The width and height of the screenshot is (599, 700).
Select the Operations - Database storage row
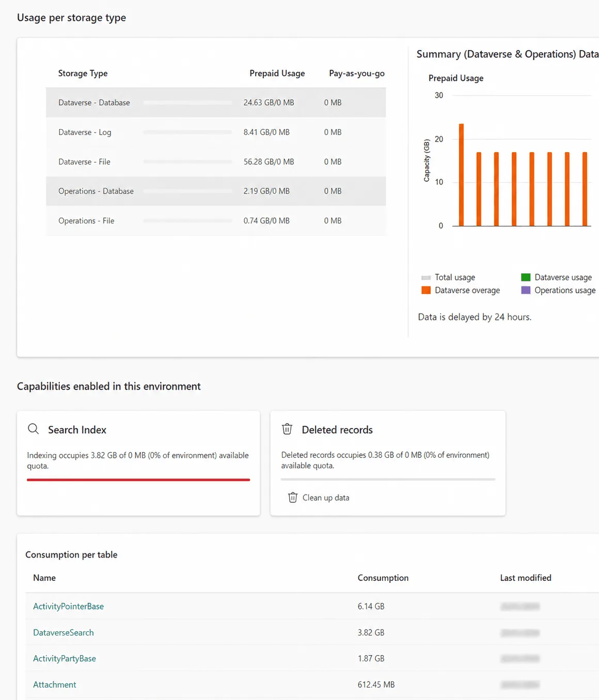[x=216, y=191]
